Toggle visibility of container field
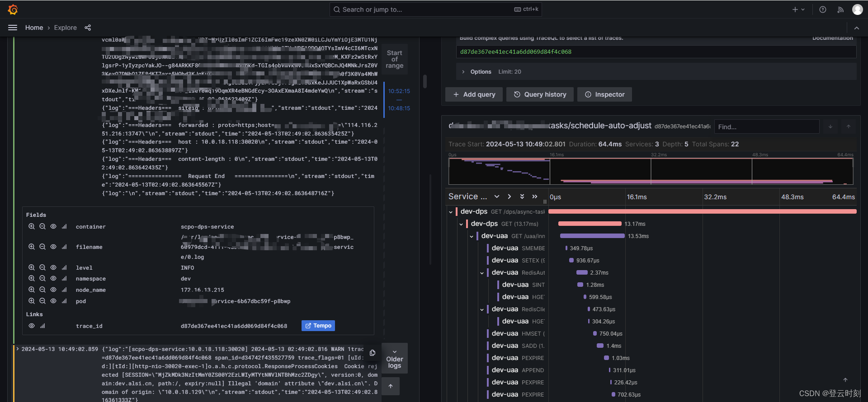868x402 pixels. click(x=53, y=227)
